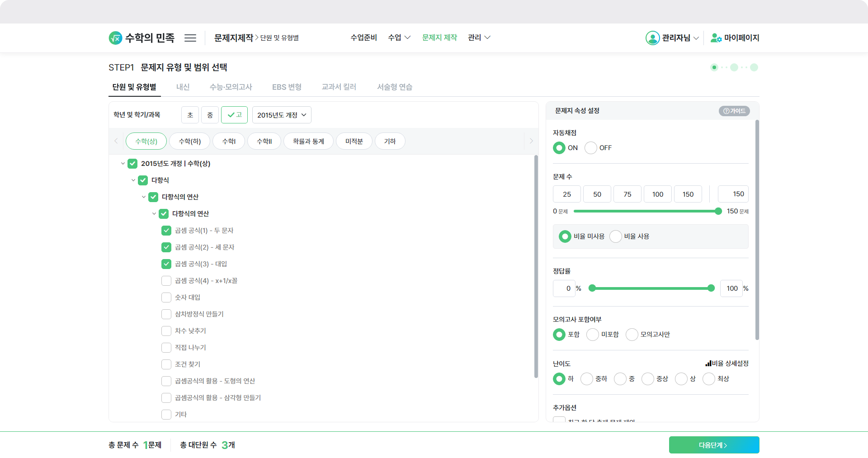
Task: Check the 곱셈 공식(4) - x+1/x꼴 checkbox
Action: click(x=166, y=281)
